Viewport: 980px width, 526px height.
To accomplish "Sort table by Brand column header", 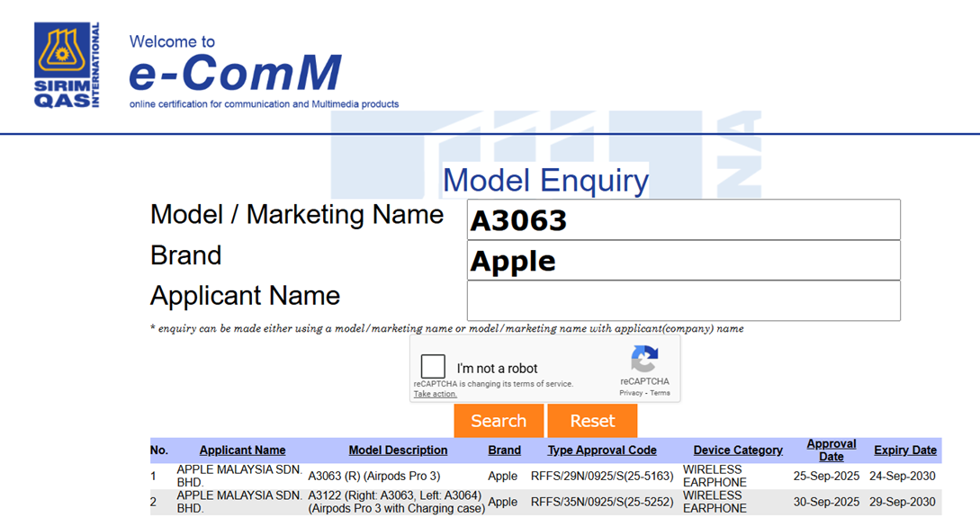I will tap(504, 450).
